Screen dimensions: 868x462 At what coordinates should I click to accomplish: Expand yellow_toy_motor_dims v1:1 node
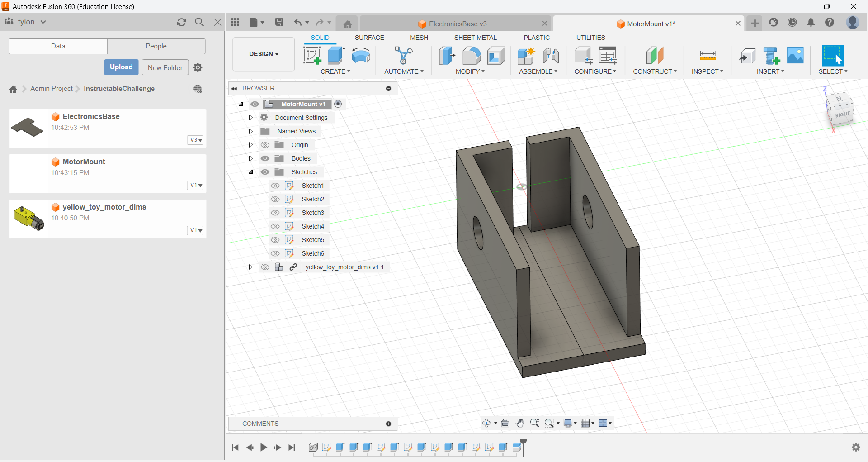click(x=250, y=267)
